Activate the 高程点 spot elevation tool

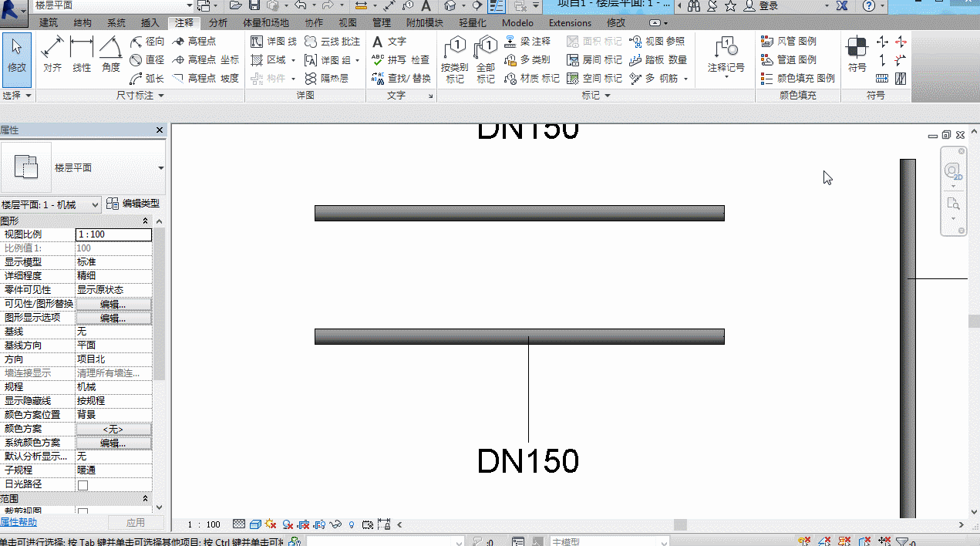pos(194,41)
